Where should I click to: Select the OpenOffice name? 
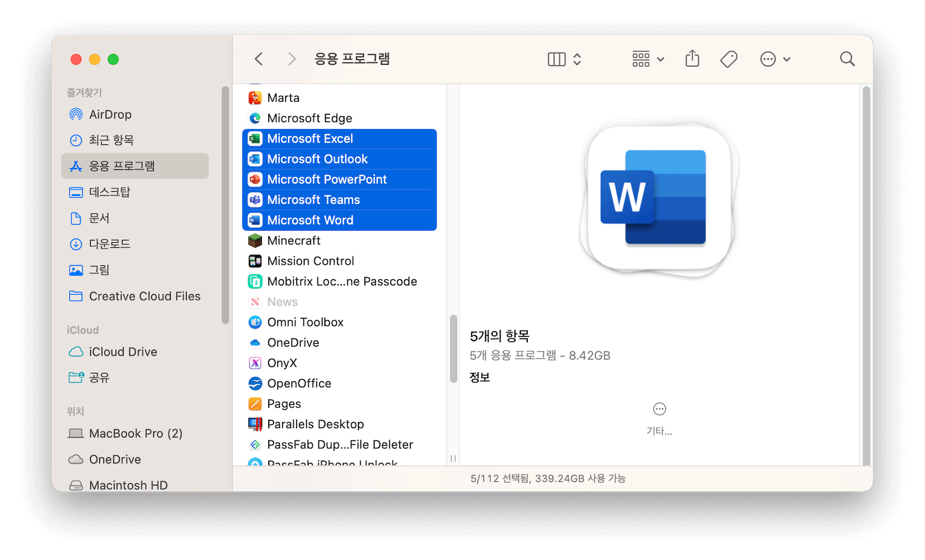pyautogui.click(x=299, y=384)
